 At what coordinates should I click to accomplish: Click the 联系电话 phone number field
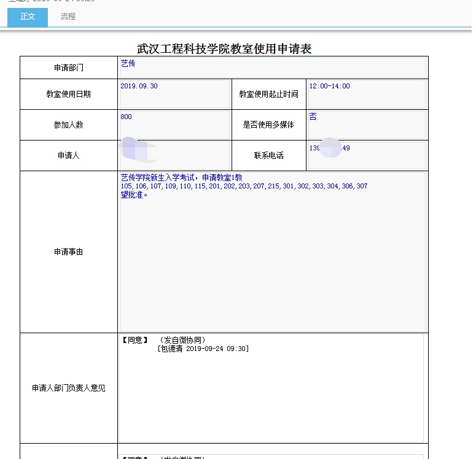click(x=367, y=155)
